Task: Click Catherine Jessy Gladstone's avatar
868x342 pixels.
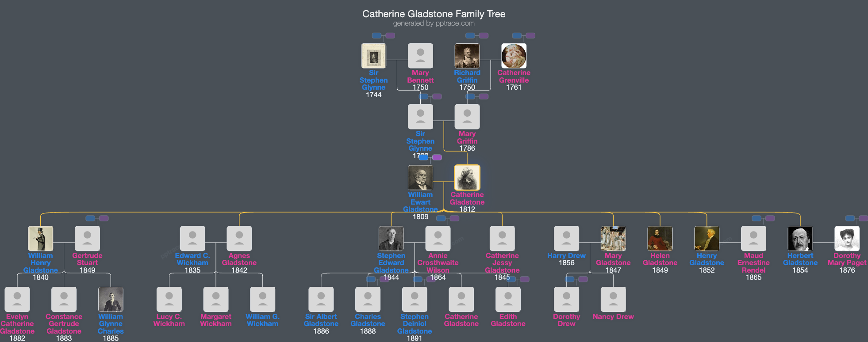Action: (x=502, y=239)
